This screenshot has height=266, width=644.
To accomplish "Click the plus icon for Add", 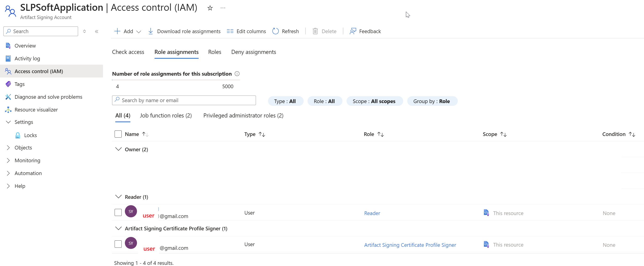I will 117,31.
